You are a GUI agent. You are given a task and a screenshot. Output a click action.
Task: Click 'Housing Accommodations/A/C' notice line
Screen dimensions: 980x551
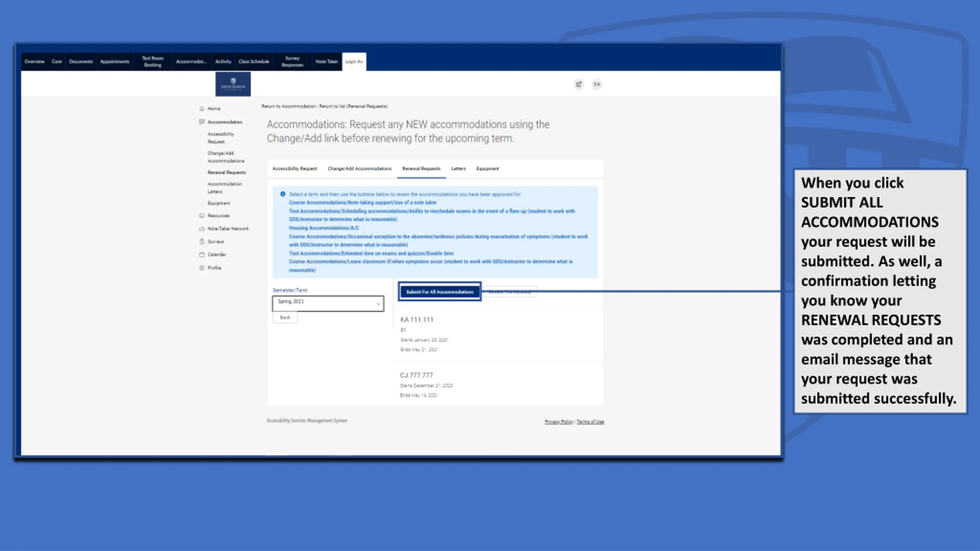(x=324, y=228)
